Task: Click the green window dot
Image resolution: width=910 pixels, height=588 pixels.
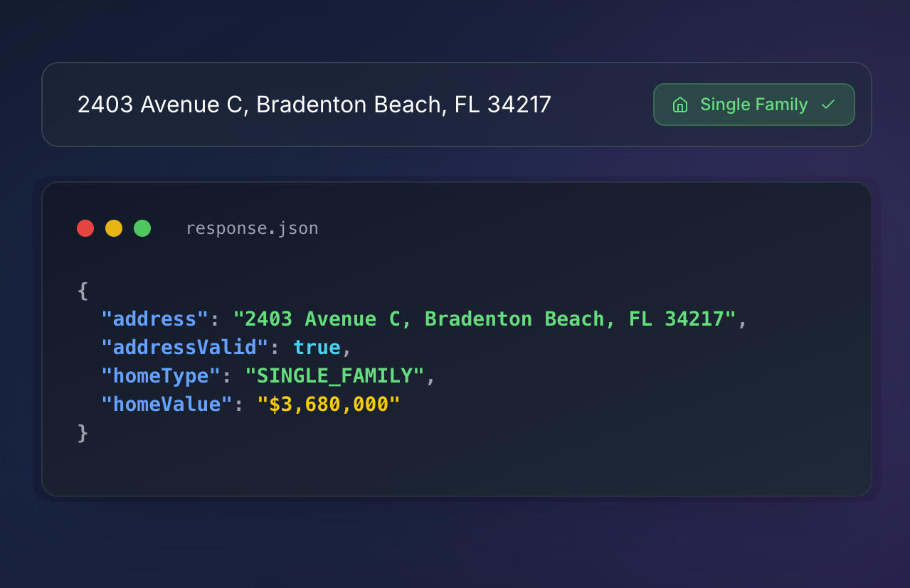Action: (x=142, y=228)
